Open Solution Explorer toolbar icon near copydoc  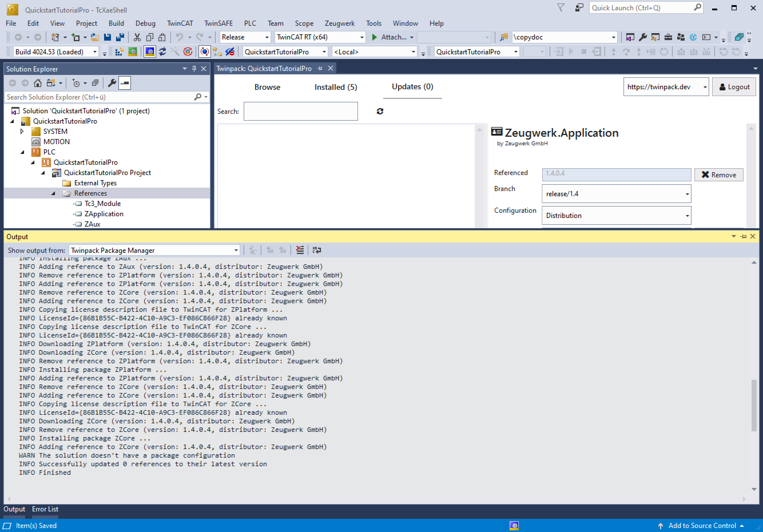pos(630,37)
